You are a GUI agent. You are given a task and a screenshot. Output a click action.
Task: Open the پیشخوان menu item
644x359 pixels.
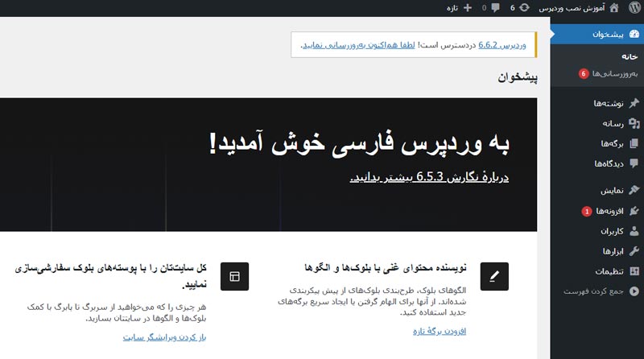tap(597, 34)
